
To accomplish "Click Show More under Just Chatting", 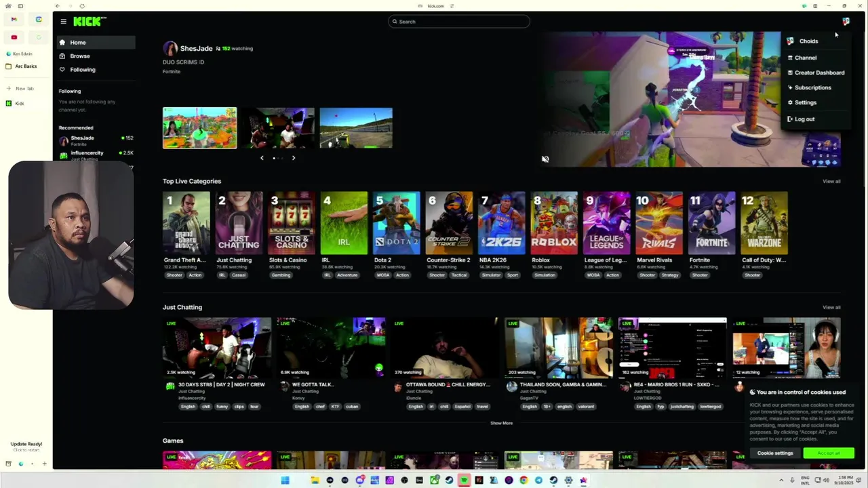I will (502, 423).
